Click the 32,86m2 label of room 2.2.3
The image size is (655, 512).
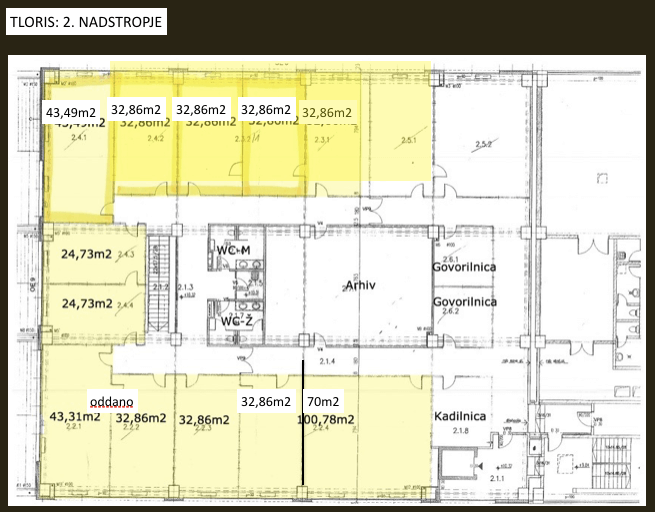(203, 419)
